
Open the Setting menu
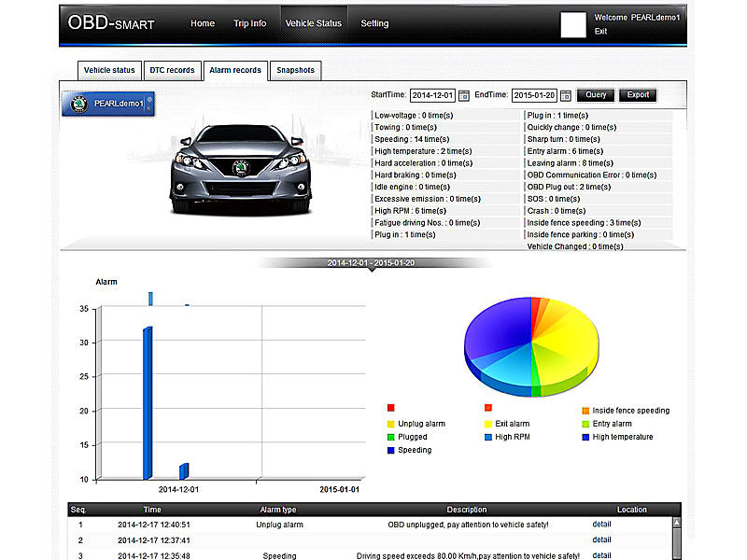pos(374,23)
